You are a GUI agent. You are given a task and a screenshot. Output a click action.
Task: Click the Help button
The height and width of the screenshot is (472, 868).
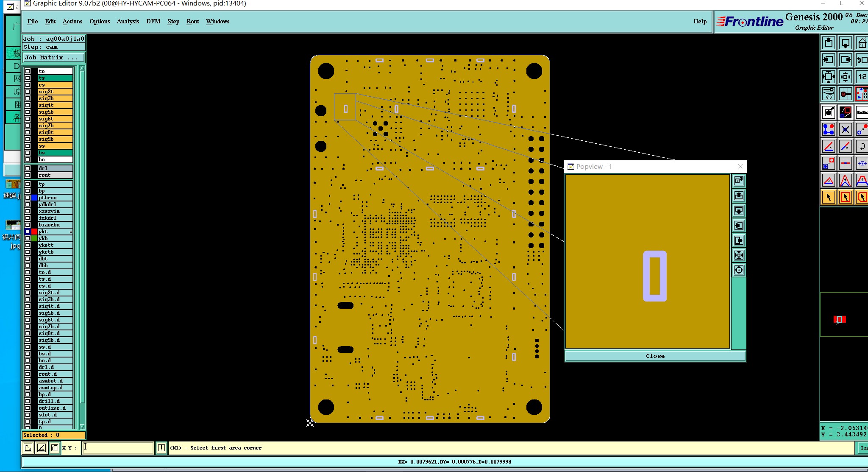(x=700, y=21)
